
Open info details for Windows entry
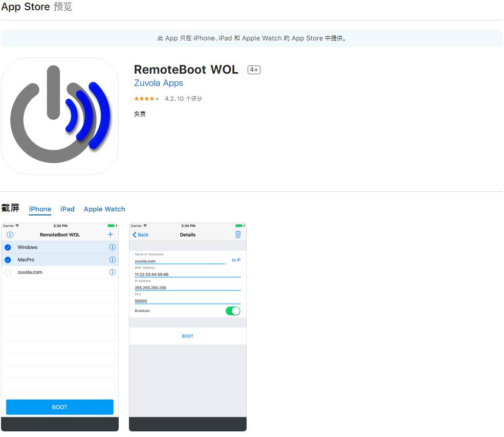pos(113,247)
